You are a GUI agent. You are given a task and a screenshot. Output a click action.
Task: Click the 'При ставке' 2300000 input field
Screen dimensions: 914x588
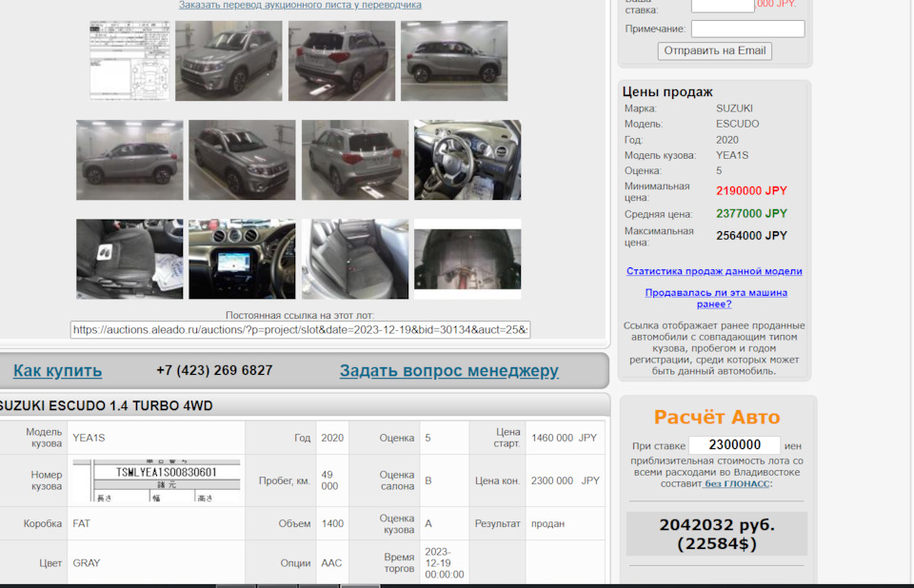click(734, 445)
